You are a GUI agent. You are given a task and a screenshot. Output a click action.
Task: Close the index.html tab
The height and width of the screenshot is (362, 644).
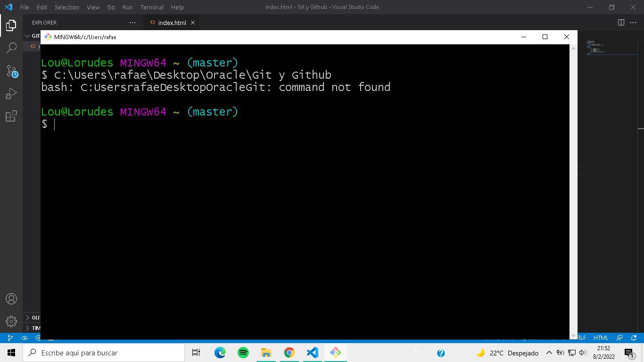193,23
